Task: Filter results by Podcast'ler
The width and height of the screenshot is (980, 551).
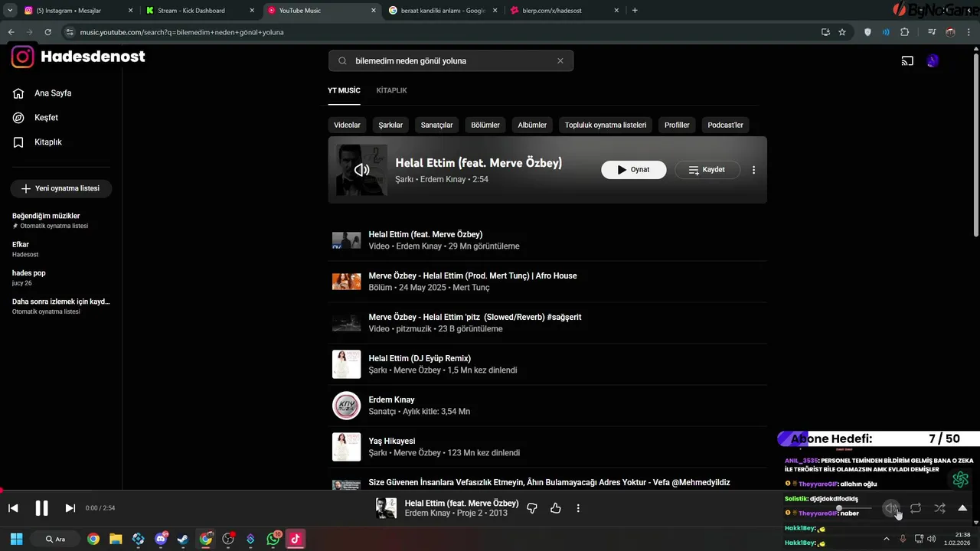Action: pyautogui.click(x=725, y=125)
